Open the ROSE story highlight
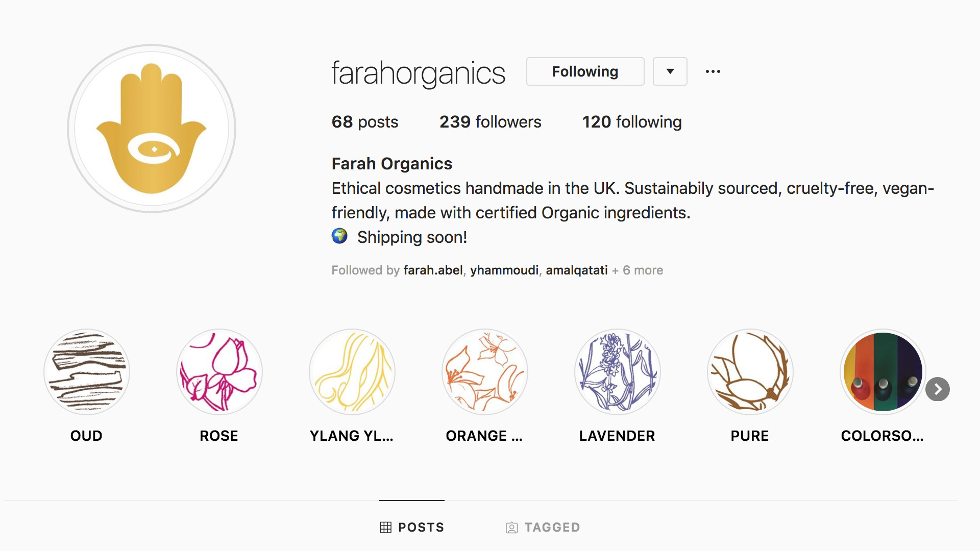The height and width of the screenshot is (551, 980). [x=219, y=372]
